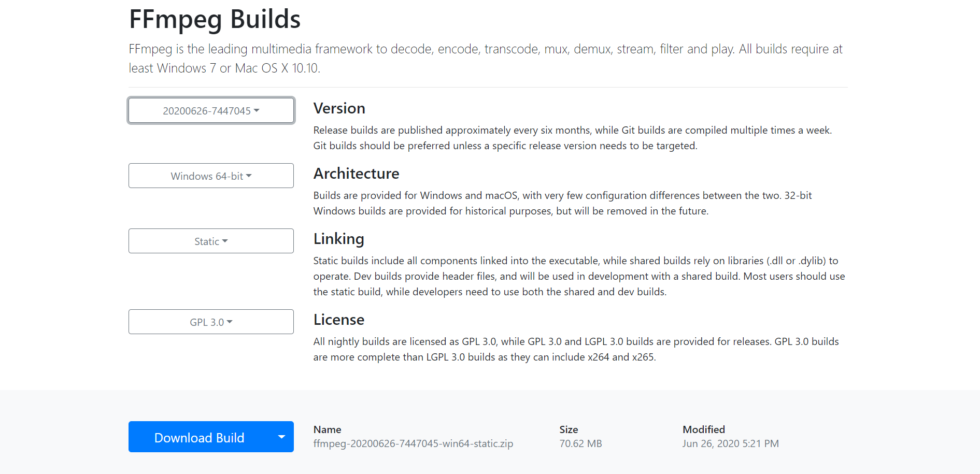Open the Windows 64-bit architecture dropdown

tap(211, 176)
